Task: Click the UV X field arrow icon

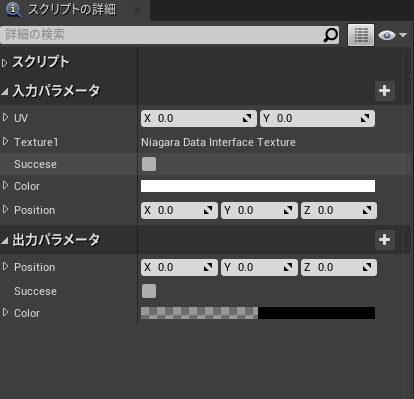Action: [247, 118]
